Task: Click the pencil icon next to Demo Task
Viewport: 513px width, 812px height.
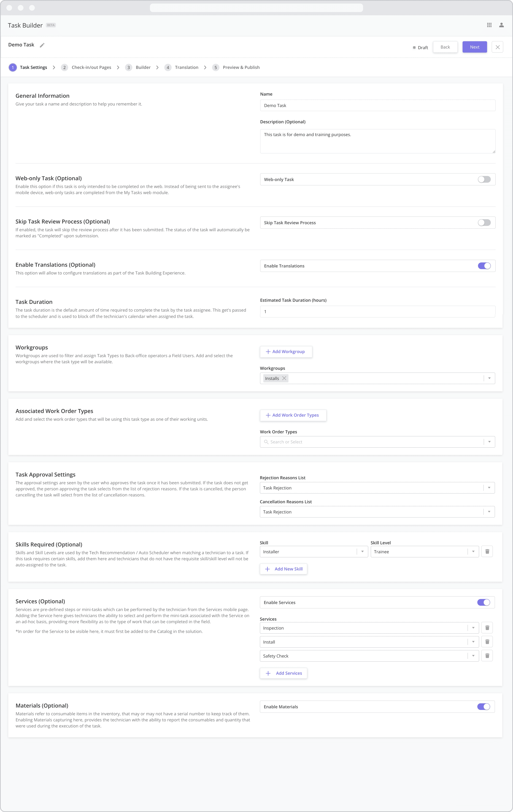Action: 42,45
